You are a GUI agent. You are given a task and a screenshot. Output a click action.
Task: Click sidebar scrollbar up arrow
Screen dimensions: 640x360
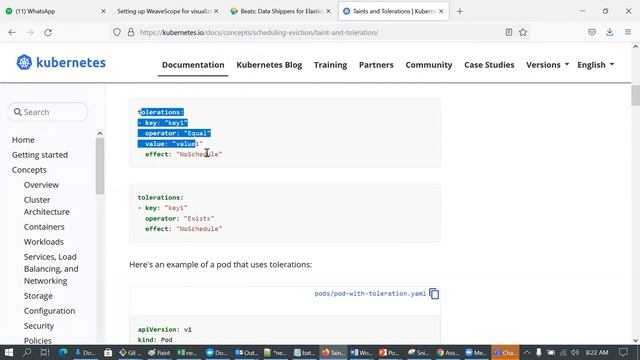point(100,133)
